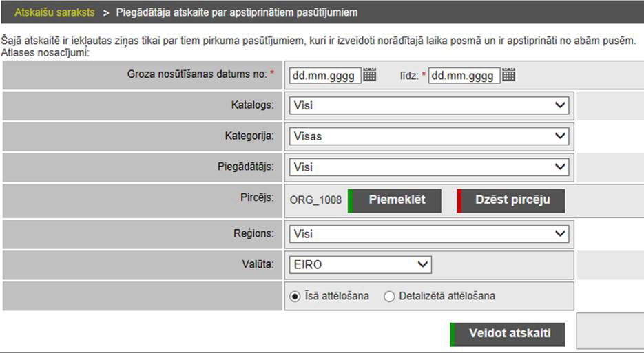This screenshot has width=644, height=353.
Task: Choose the Detalizētā attēlošana radio option
Action: (x=390, y=297)
